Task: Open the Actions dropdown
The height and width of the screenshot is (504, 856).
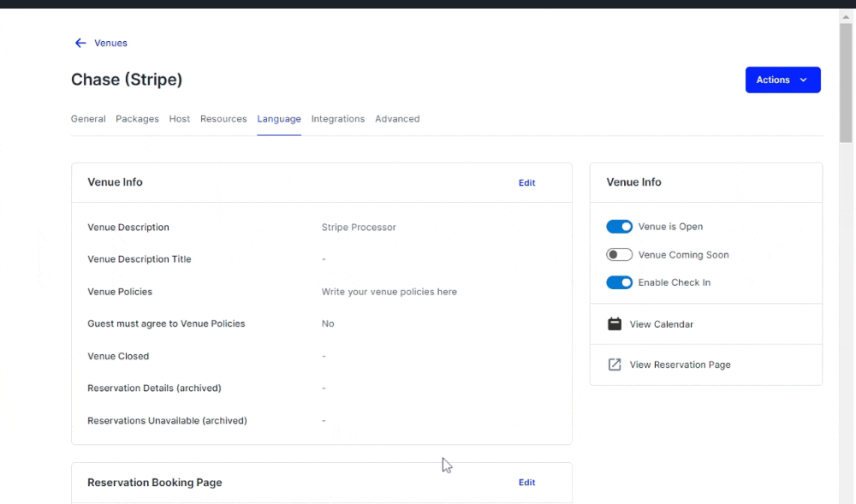Action: tap(782, 79)
